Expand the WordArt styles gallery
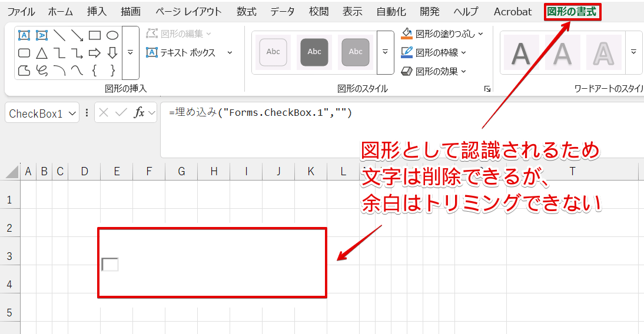Image resolution: width=644 pixels, height=334 pixels. tap(633, 52)
